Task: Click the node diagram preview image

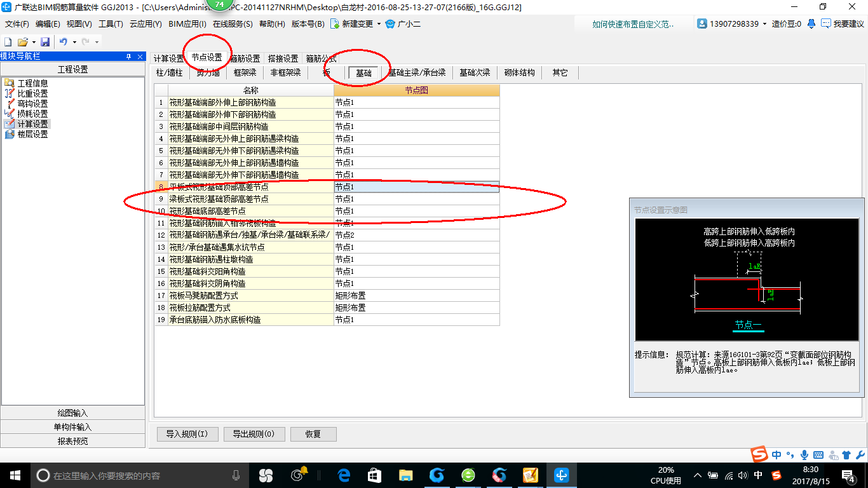Action: pos(747,280)
